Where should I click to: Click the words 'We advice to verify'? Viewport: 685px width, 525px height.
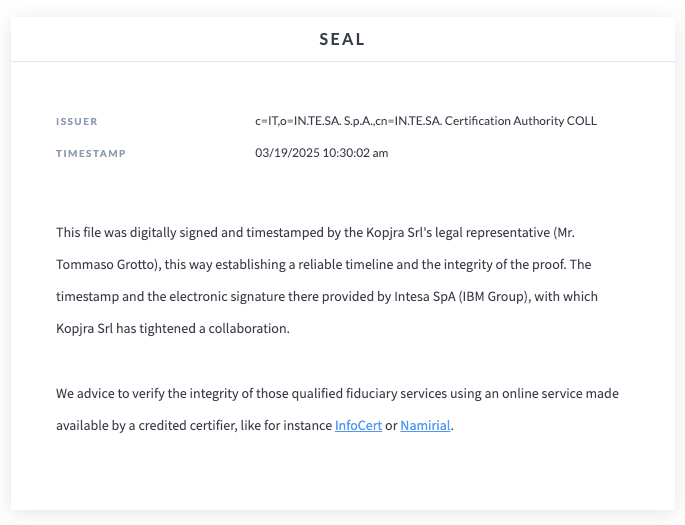tap(110, 394)
